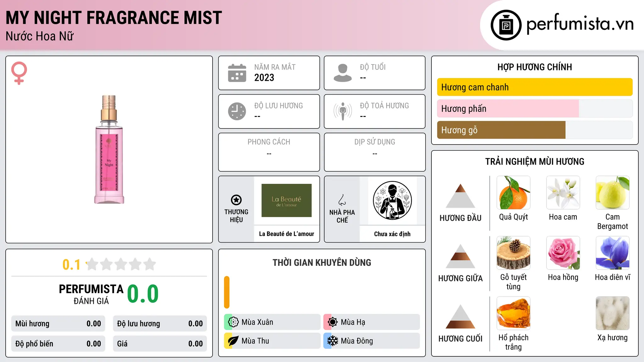The height and width of the screenshot is (362, 644).
Task: Click the Hoa hồng note label
Action: pos(563,277)
